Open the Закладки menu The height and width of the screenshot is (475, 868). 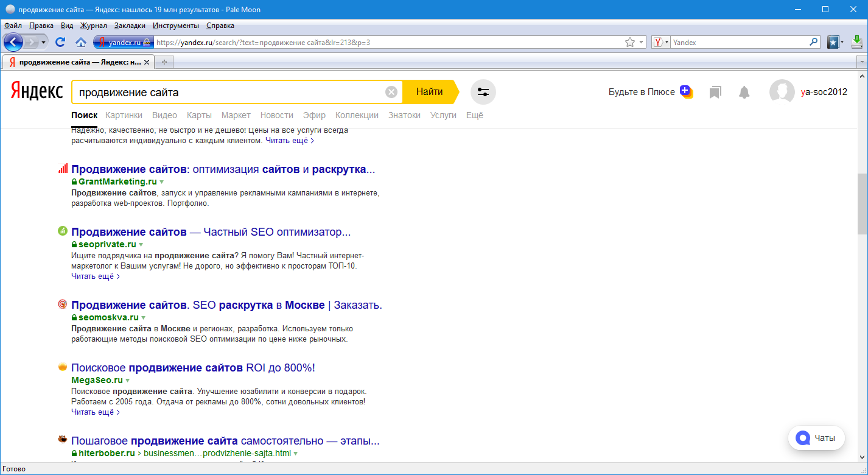coord(130,26)
